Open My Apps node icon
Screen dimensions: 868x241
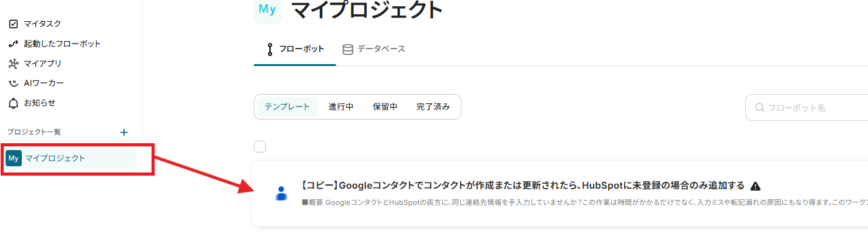tap(14, 64)
